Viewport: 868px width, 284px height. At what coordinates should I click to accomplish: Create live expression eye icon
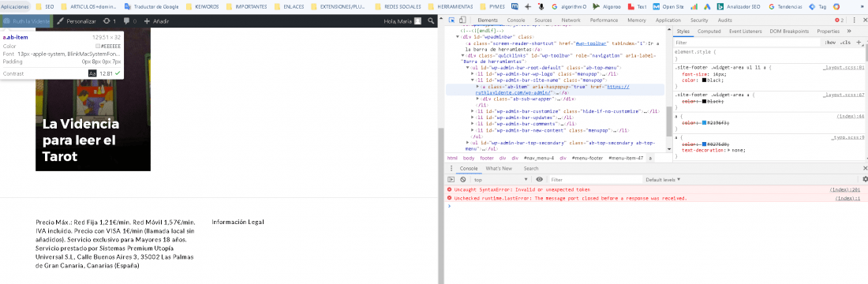coord(539,179)
